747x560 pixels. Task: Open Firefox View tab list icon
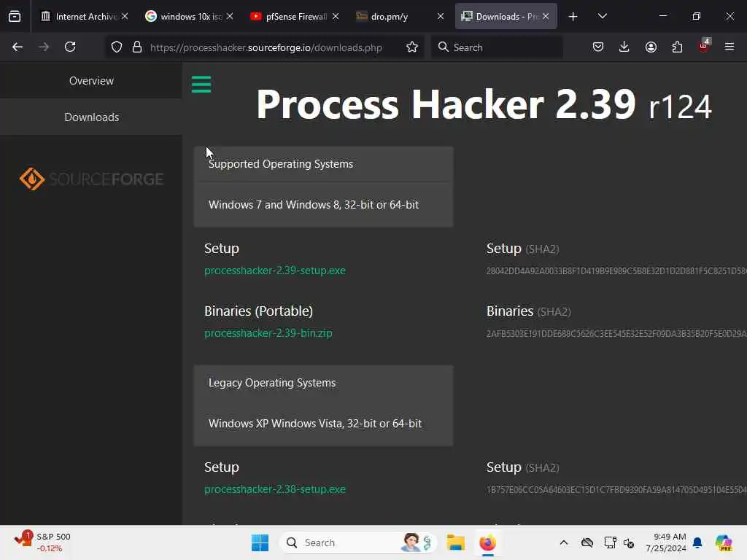15,16
